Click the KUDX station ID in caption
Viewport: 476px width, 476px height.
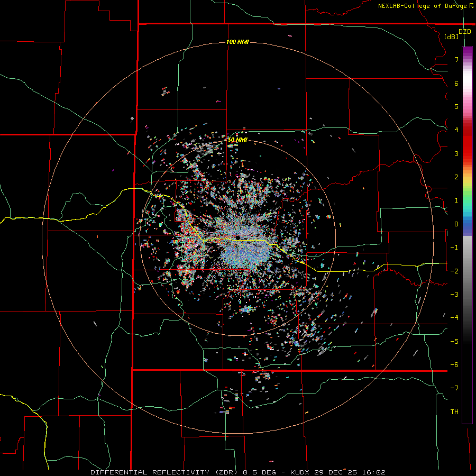tap(300, 472)
